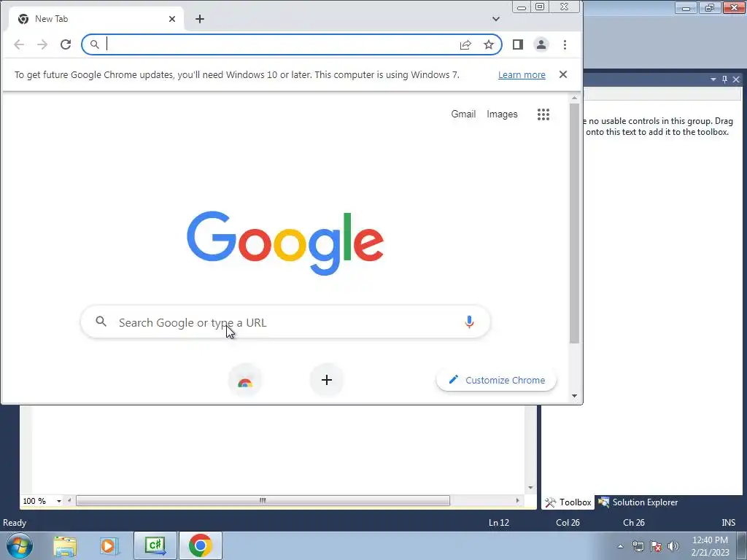Click the Chrome scrollbar down arrow
Screen dimensions: 747x560
[575, 396]
